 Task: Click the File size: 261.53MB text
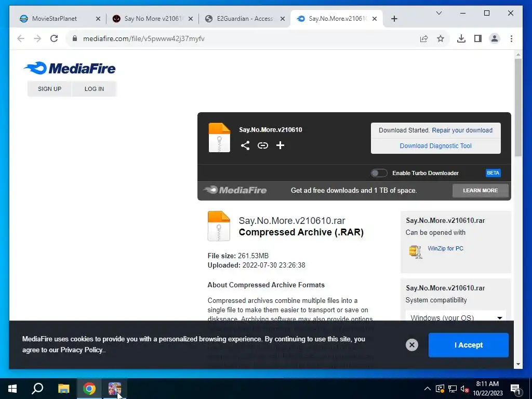point(238,256)
